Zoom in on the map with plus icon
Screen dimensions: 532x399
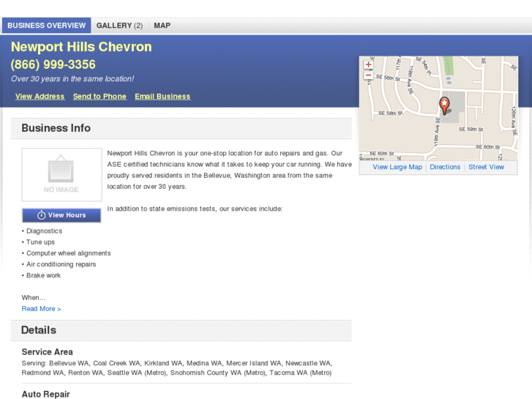tap(368, 64)
